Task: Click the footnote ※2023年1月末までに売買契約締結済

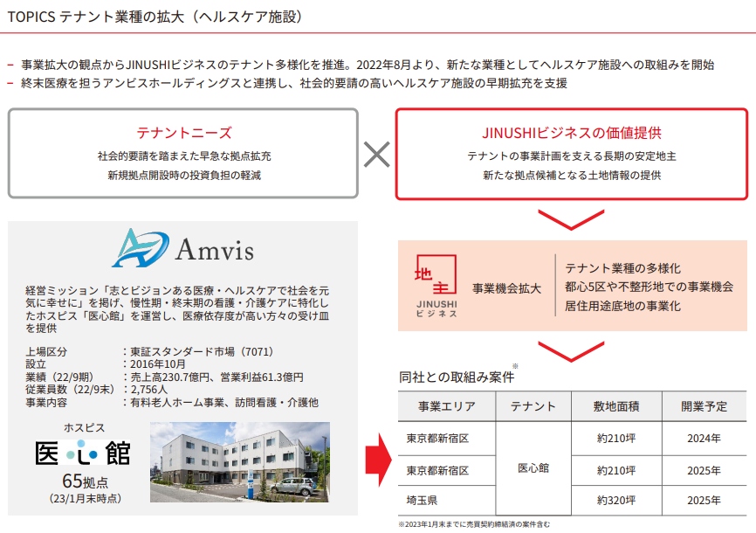Action: (x=474, y=524)
